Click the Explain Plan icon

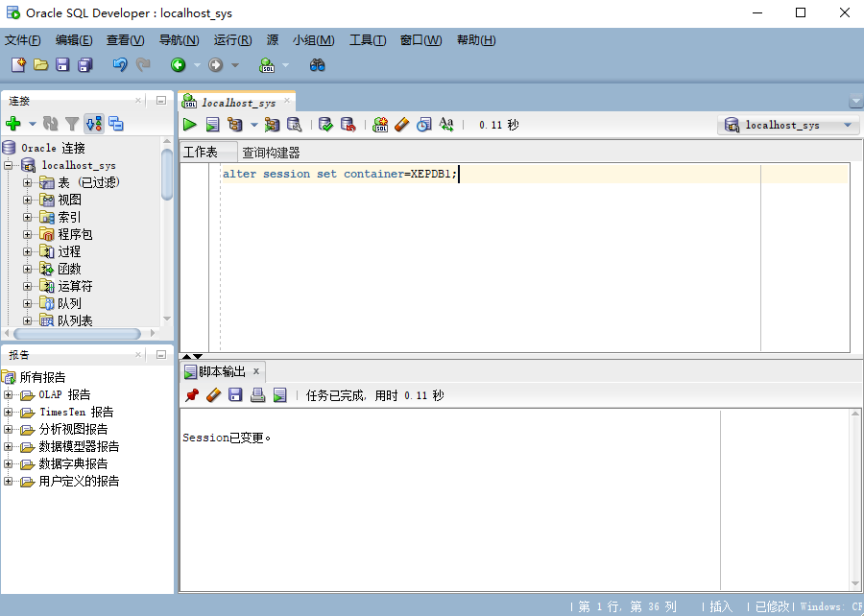point(235,125)
